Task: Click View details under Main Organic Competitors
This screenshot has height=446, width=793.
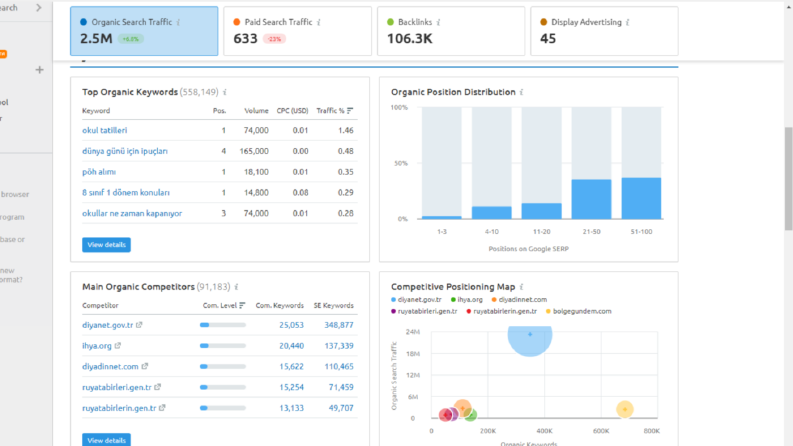Action: click(x=106, y=440)
